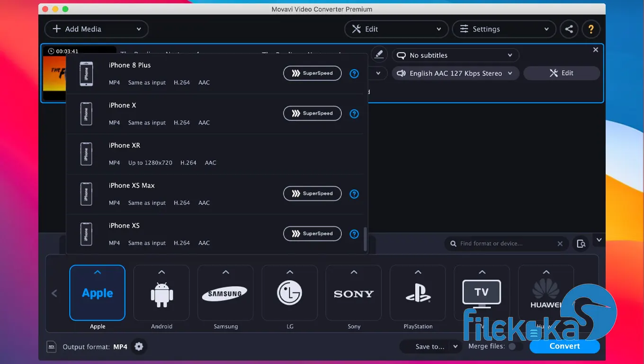Select the LG device category

click(x=290, y=293)
